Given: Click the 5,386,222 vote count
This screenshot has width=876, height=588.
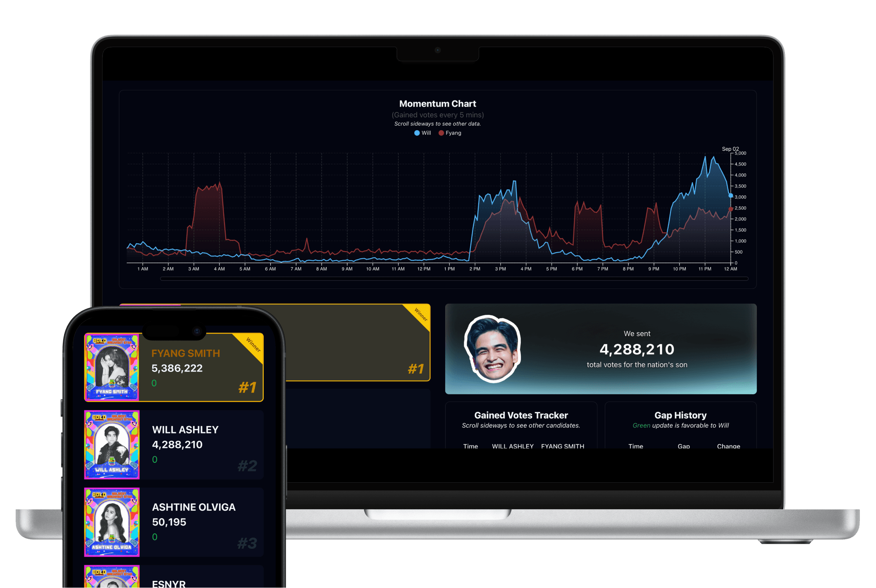Looking at the screenshot, I should (177, 368).
